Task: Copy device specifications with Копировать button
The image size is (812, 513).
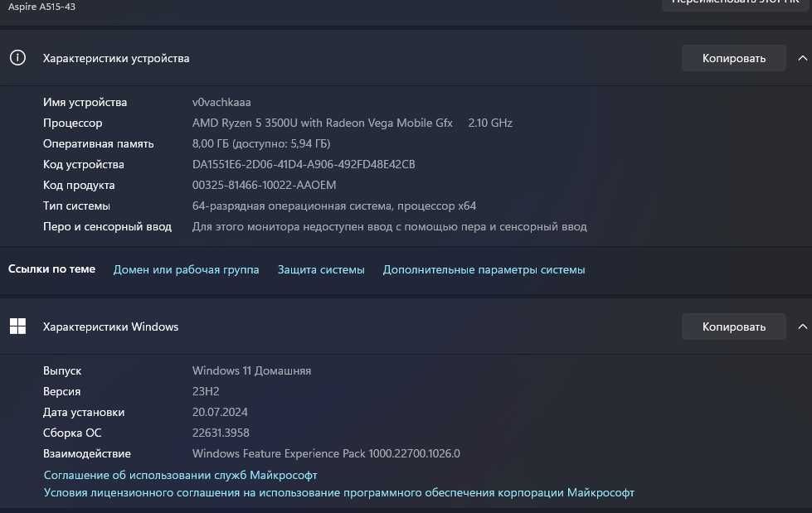Action: pyautogui.click(x=733, y=58)
